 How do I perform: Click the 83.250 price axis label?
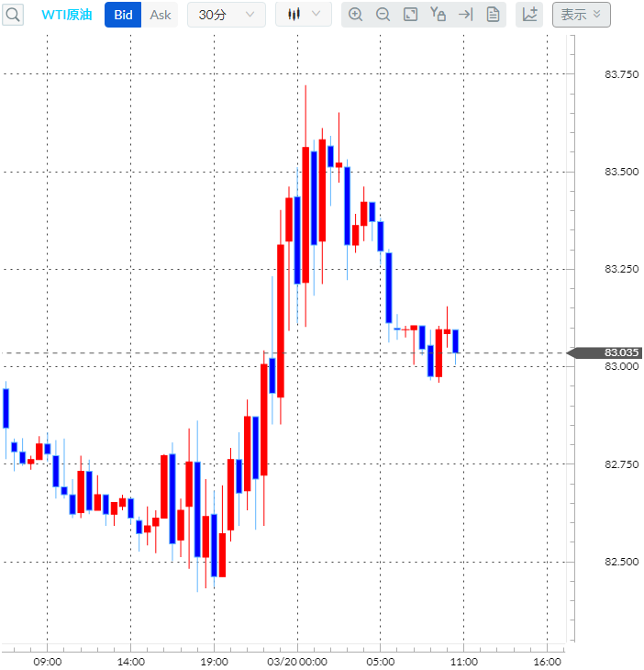pyautogui.click(x=621, y=269)
